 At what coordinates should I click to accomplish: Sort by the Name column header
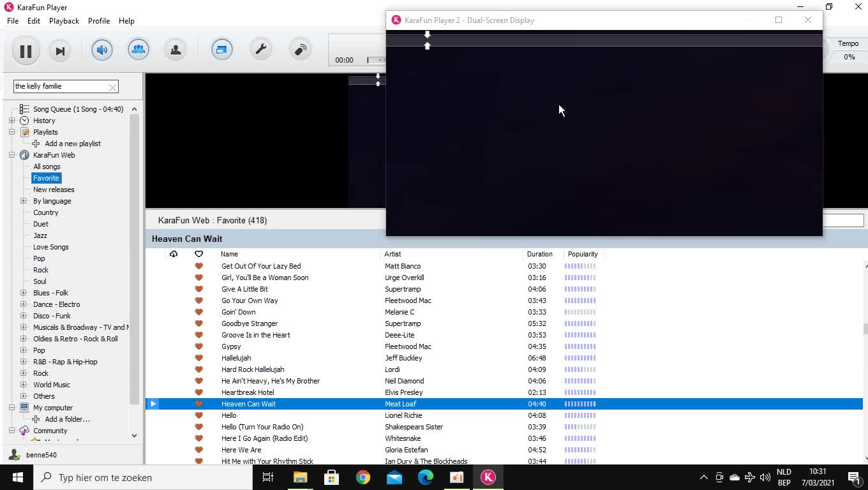pyautogui.click(x=229, y=254)
